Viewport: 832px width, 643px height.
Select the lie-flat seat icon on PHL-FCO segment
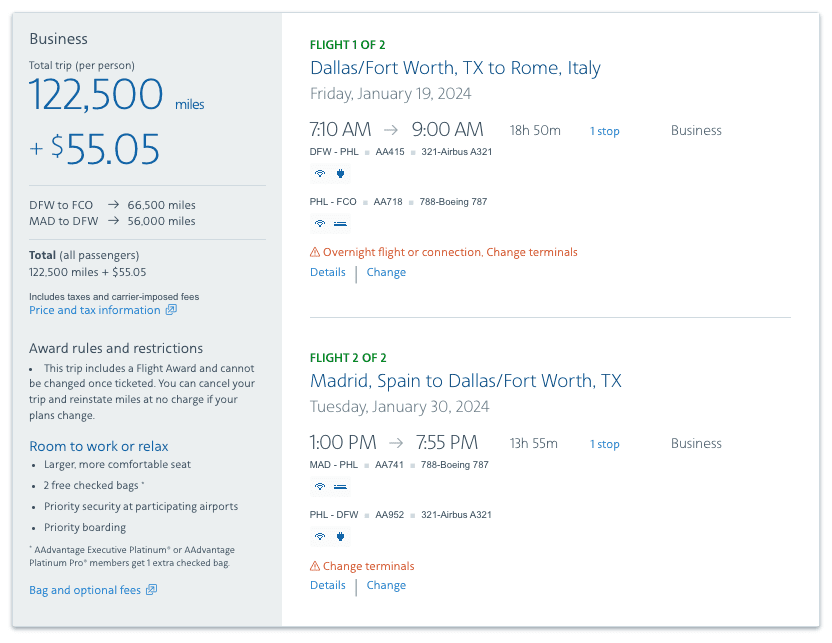click(340, 223)
